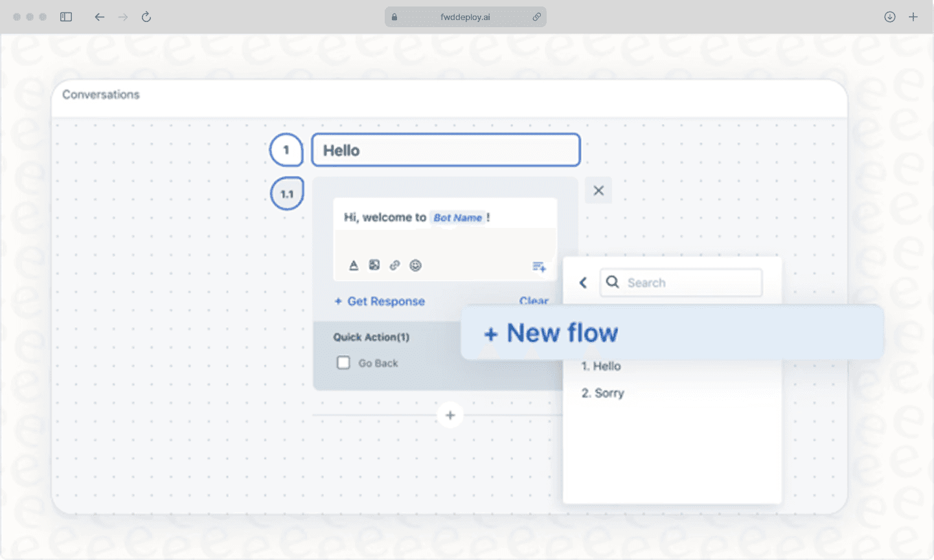The width and height of the screenshot is (934, 560).
Task: Insert link icon in message editor
Action: tap(394, 265)
